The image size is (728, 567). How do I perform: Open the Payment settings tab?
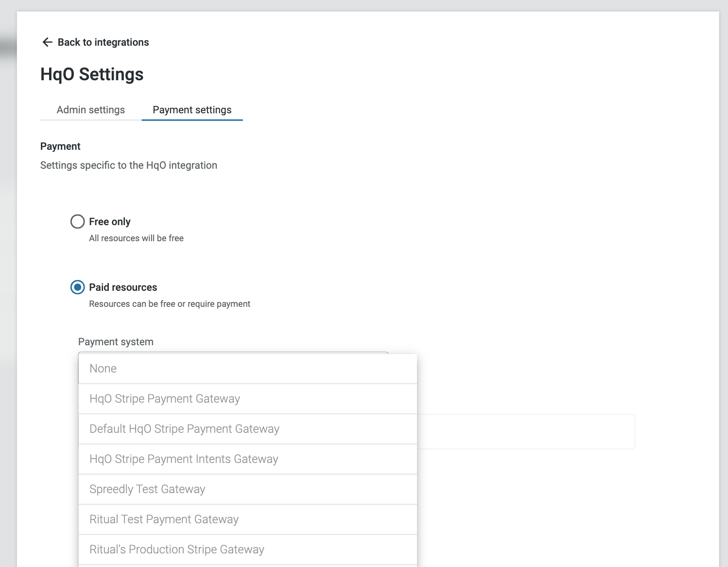click(192, 110)
